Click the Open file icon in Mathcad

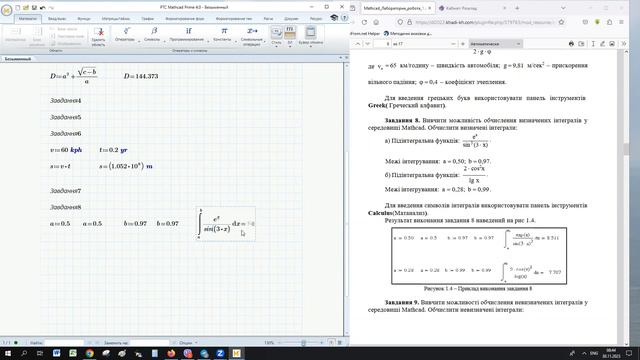click(x=26, y=8)
